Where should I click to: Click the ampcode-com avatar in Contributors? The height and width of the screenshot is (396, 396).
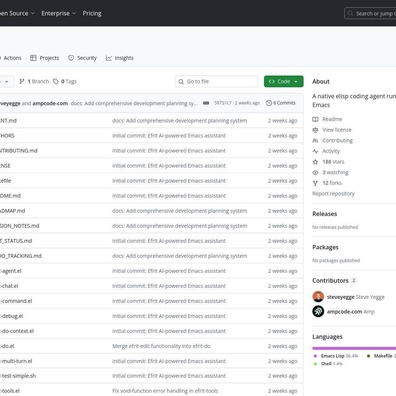(318, 311)
